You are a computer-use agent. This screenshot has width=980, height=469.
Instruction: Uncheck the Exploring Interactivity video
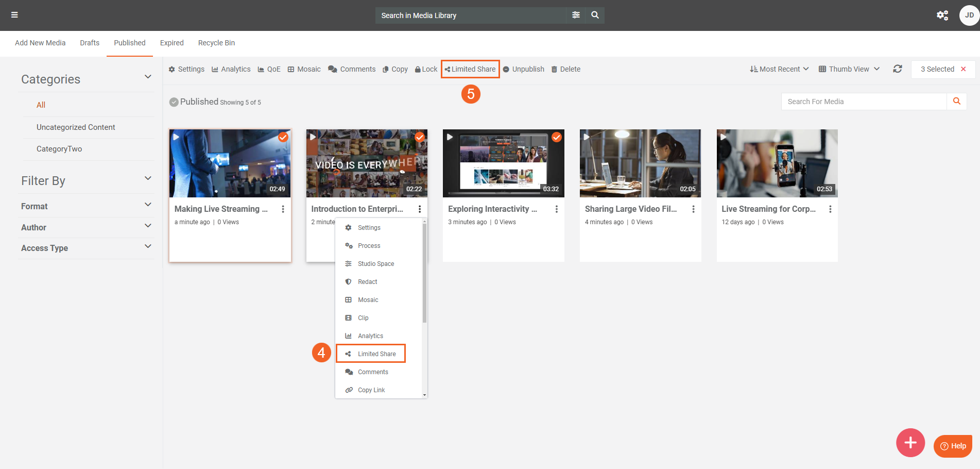coord(556,137)
